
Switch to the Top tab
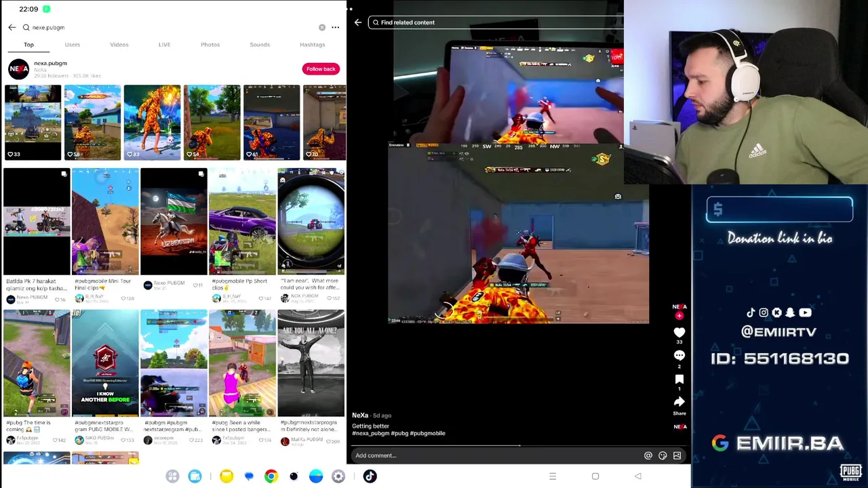pyautogui.click(x=28, y=45)
